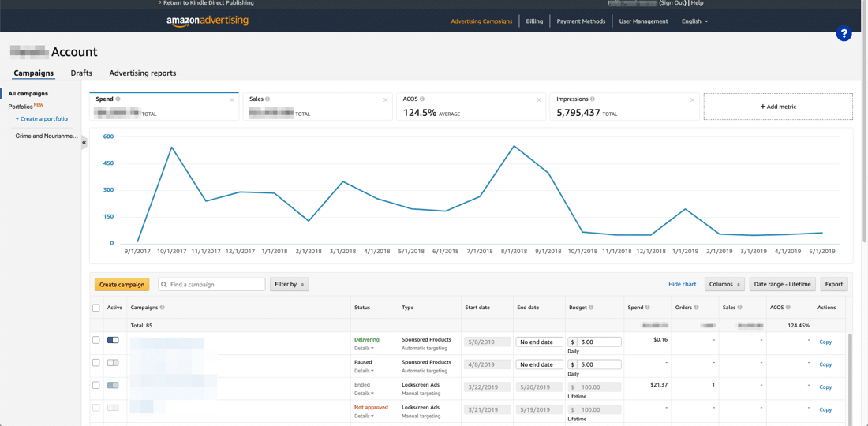Click the search icon in Find a campaign
Viewport: 868px width, 426px height.
tap(164, 284)
